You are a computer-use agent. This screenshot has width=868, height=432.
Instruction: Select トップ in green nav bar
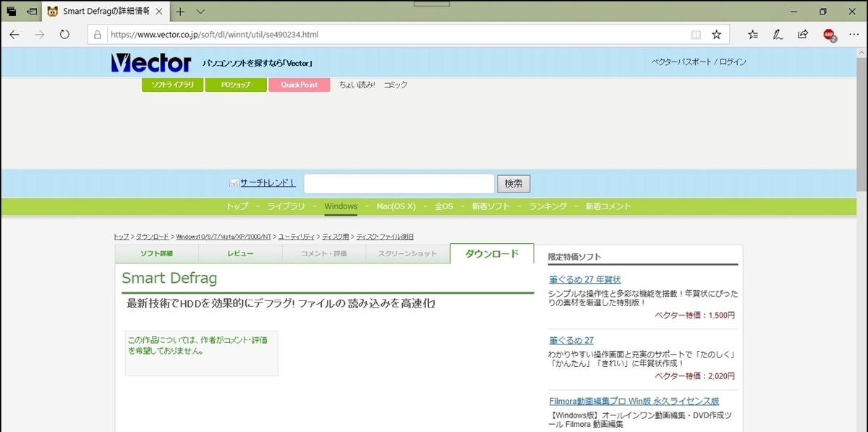point(237,206)
